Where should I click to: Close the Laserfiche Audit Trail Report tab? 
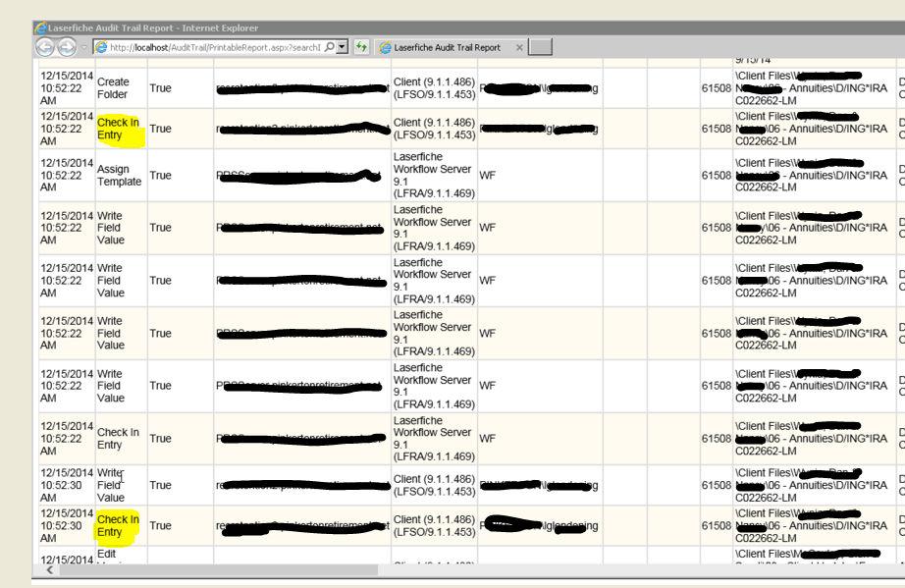coord(519,47)
